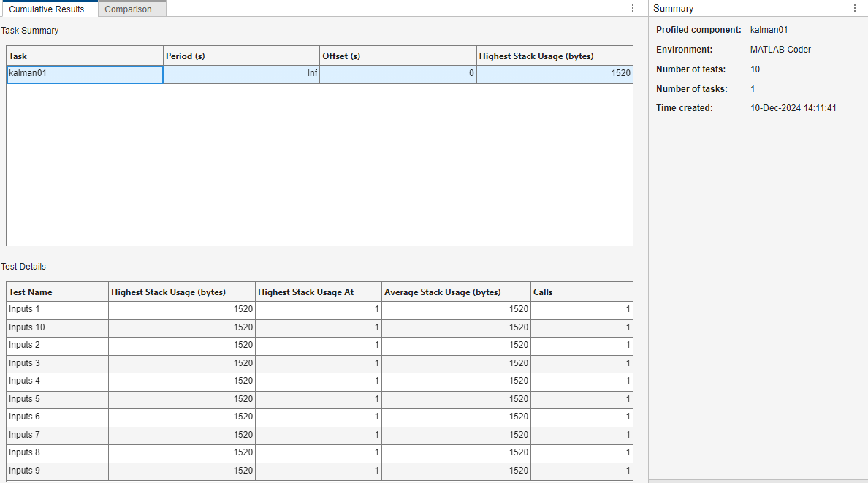The image size is (868, 483).
Task: Select the Inputs 1 test row
Action: (x=57, y=310)
